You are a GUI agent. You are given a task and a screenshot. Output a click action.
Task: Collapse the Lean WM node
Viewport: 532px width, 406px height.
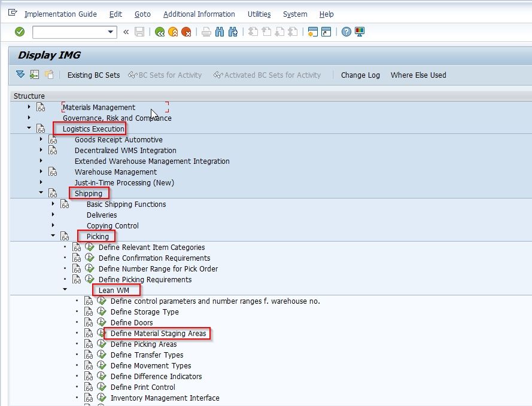point(65,289)
